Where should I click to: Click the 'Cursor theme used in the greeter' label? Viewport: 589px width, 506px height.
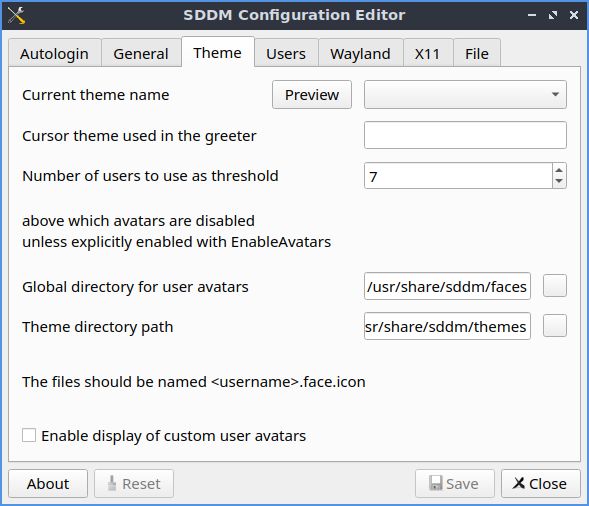(x=139, y=136)
